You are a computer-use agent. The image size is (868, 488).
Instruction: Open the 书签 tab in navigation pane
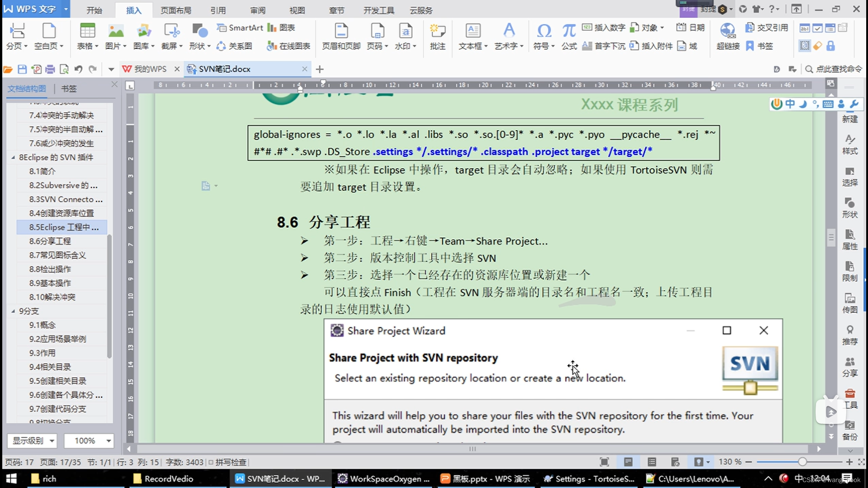[69, 89]
